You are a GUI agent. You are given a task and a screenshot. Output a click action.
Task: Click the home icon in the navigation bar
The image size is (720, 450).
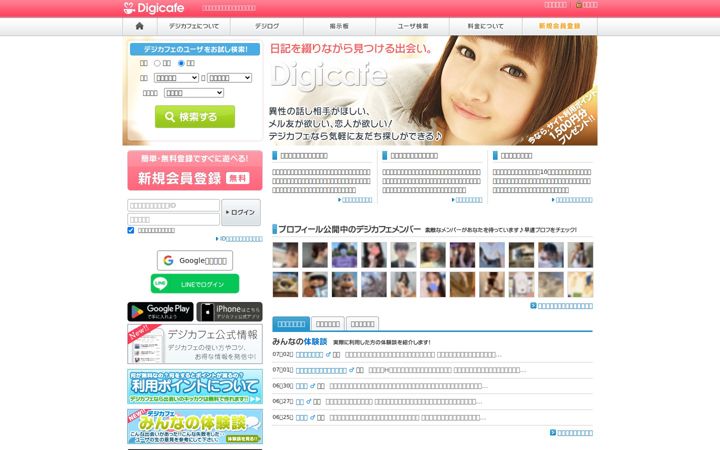pos(140,26)
